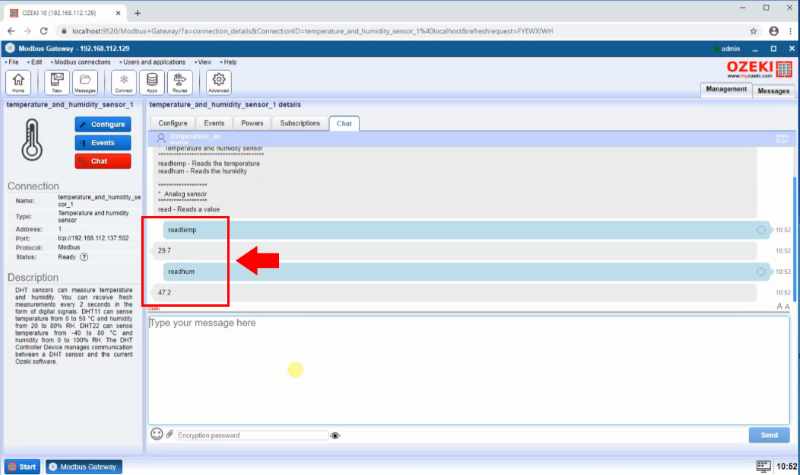Select the Chat tab

point(344,123)
